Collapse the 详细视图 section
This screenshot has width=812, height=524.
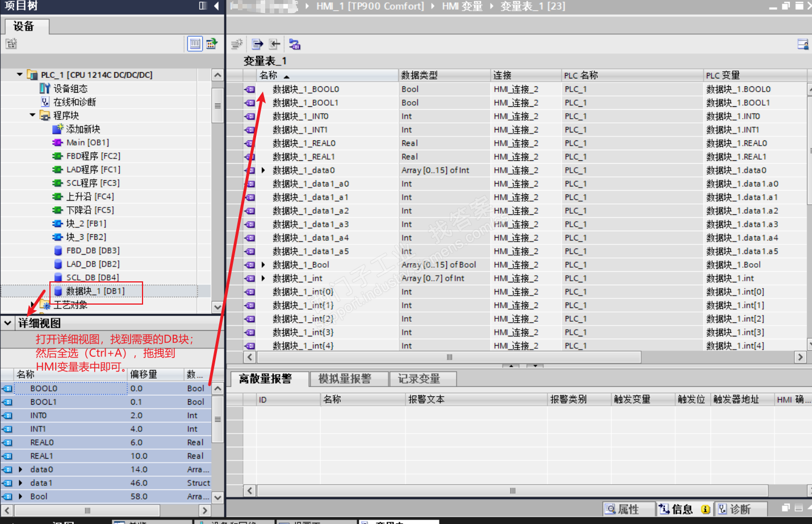[7, 323]
